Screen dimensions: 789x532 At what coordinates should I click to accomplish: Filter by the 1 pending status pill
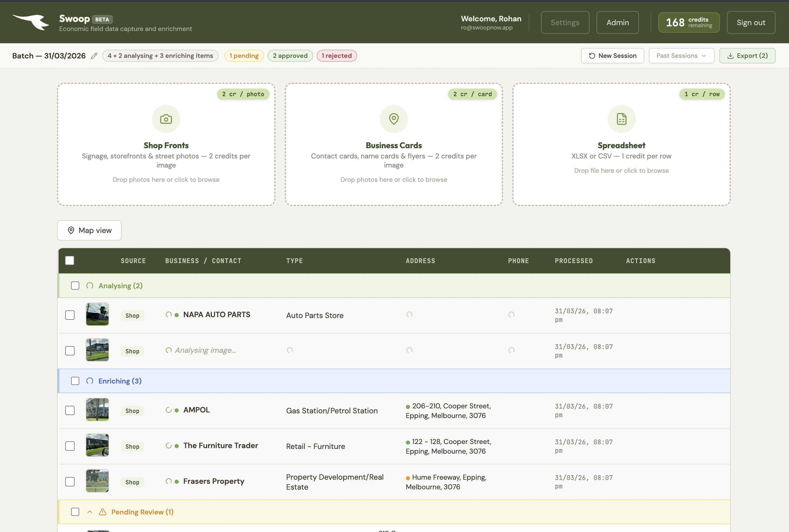point(244,56)
